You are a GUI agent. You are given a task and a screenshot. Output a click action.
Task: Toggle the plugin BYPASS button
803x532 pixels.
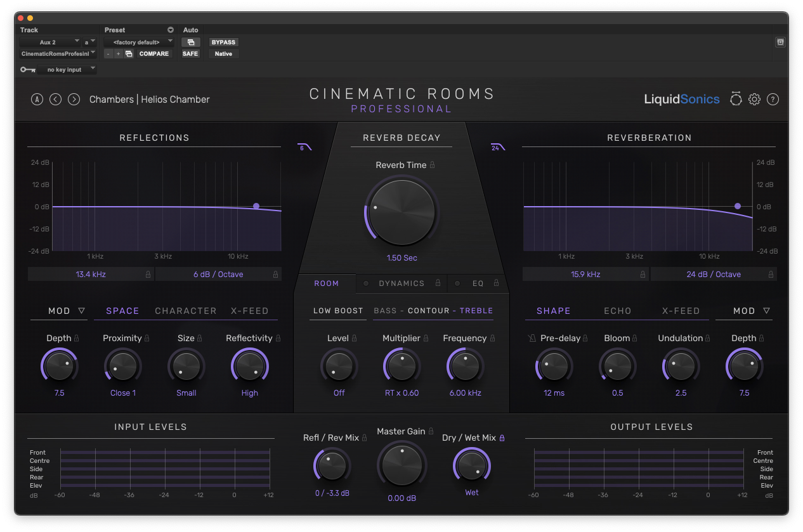223,42
